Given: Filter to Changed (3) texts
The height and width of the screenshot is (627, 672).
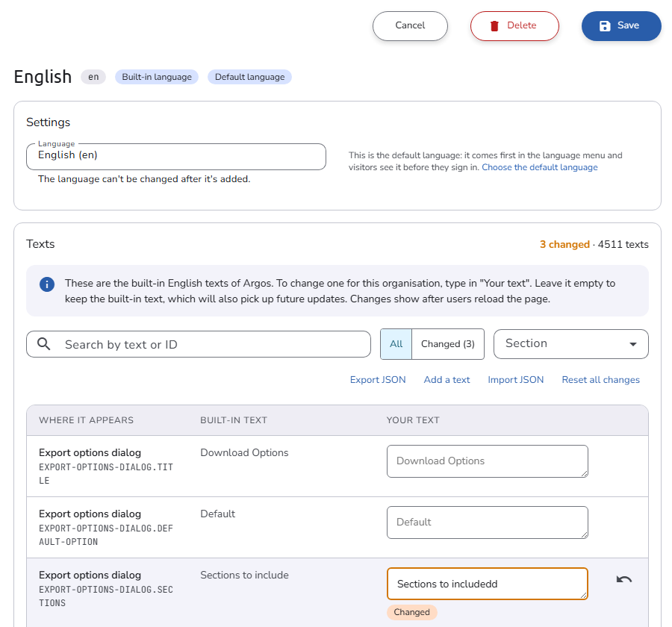Looking at the screenshot, I should click(x=448, y=343).
